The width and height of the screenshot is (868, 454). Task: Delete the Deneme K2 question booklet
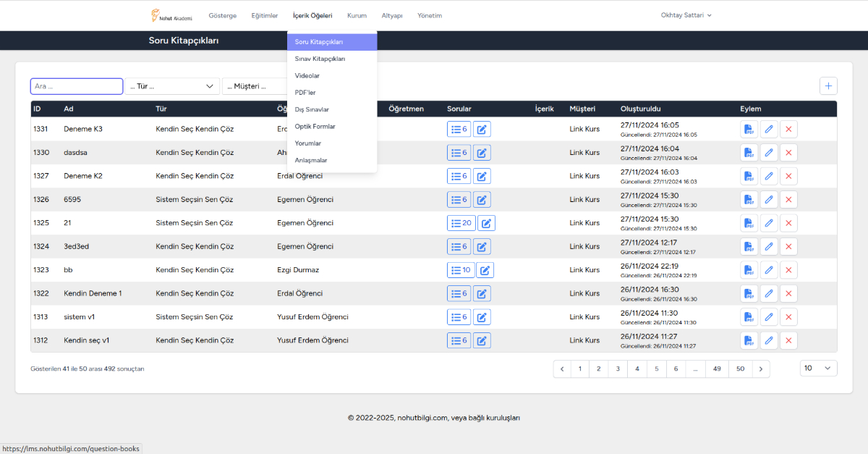click(788, 176)
